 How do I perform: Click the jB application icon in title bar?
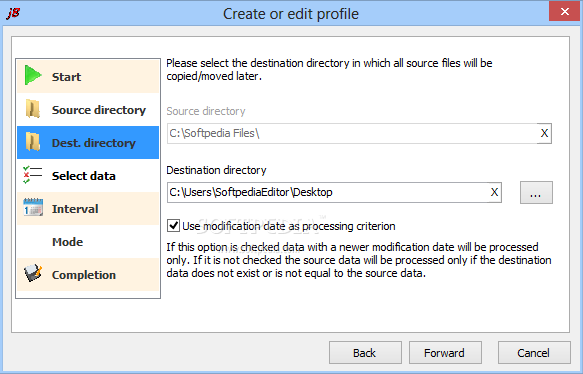pos(13,13)
